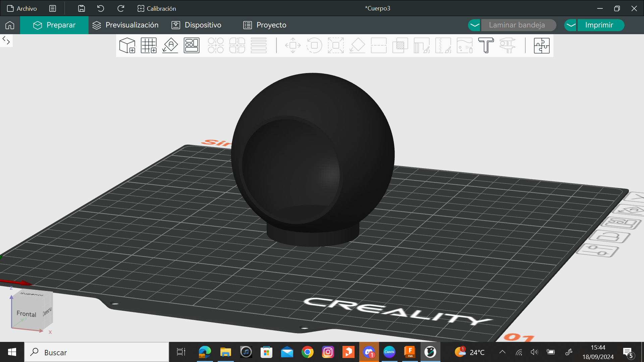Screen dimensions: 644x362
Task: Click the Add plate grid icon
Action: point(149,46)
